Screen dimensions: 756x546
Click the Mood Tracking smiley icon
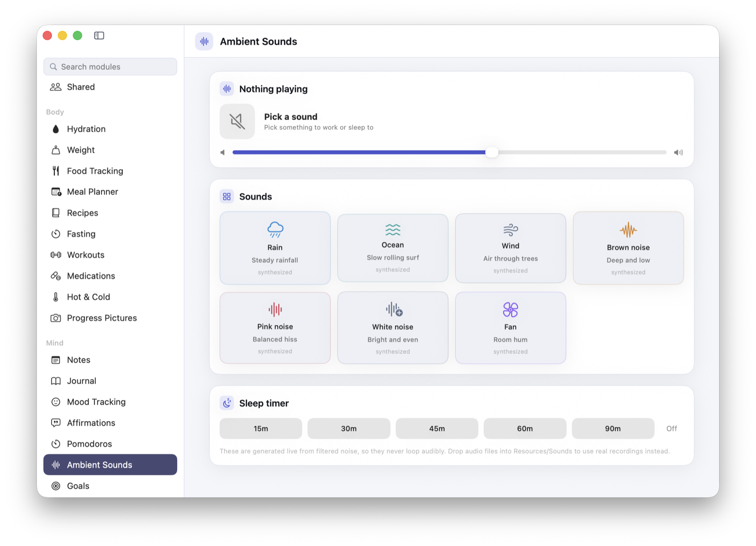click(x=56, y=402)
